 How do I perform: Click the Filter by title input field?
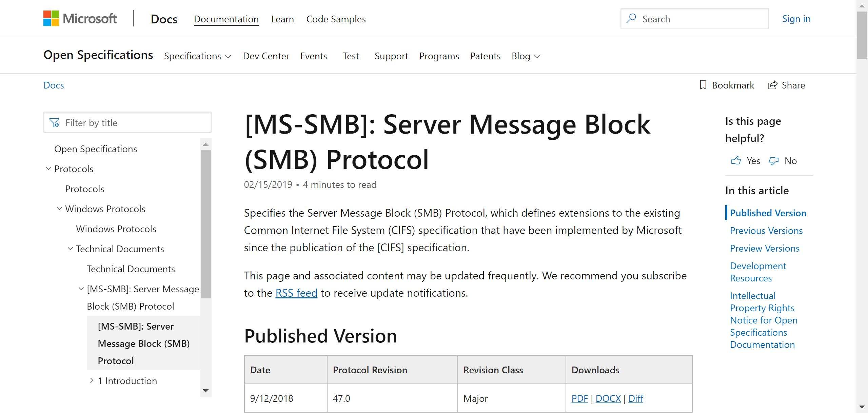(127, 122)
